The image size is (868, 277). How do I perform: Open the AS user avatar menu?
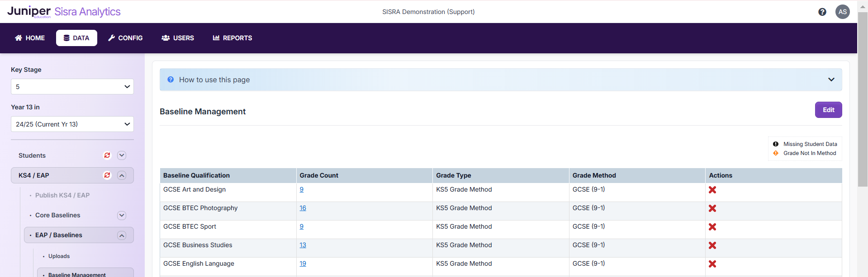click(842, 12)
